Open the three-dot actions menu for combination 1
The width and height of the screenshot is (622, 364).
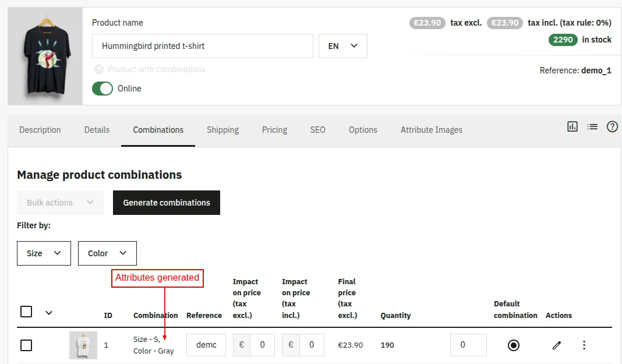click(x=584, y=345)
